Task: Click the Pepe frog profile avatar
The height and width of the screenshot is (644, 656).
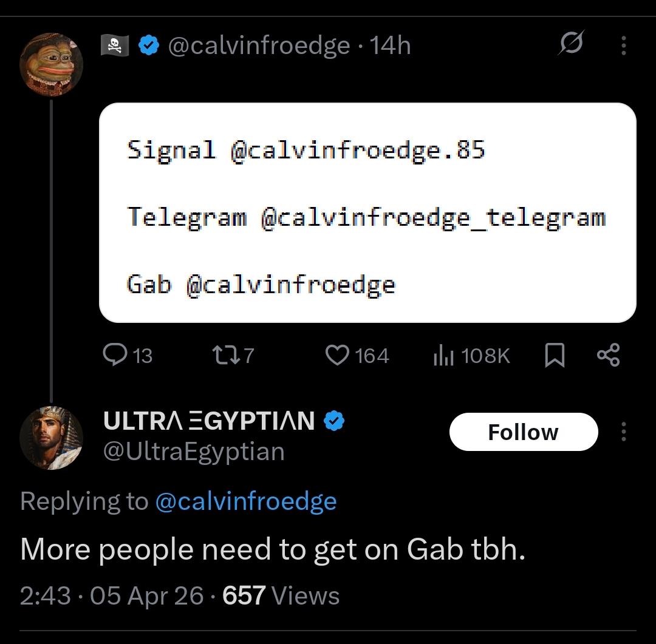Action: click(51, 64)
